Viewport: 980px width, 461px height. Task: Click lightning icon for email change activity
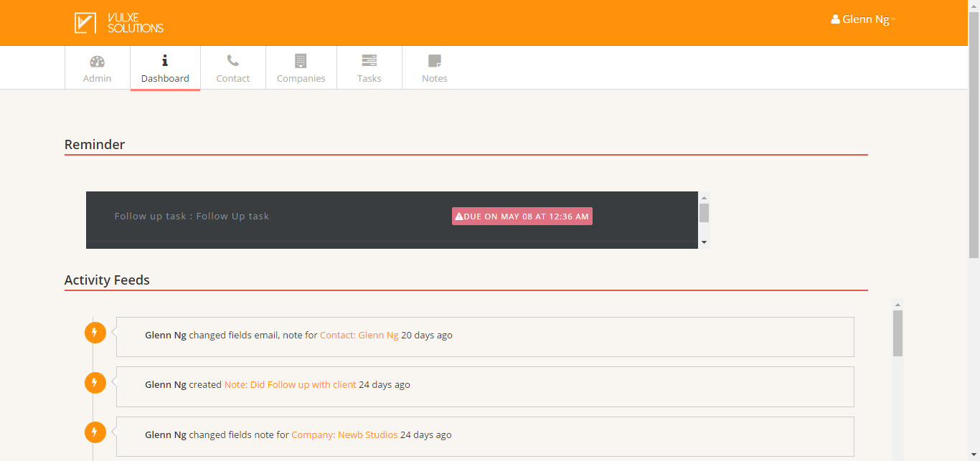tap(95, 333)
